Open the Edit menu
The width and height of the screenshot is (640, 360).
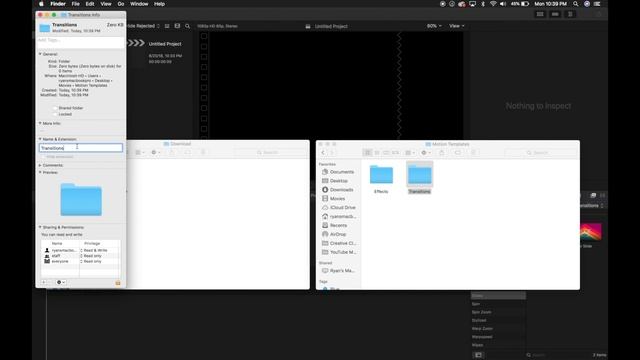(90, 4)
